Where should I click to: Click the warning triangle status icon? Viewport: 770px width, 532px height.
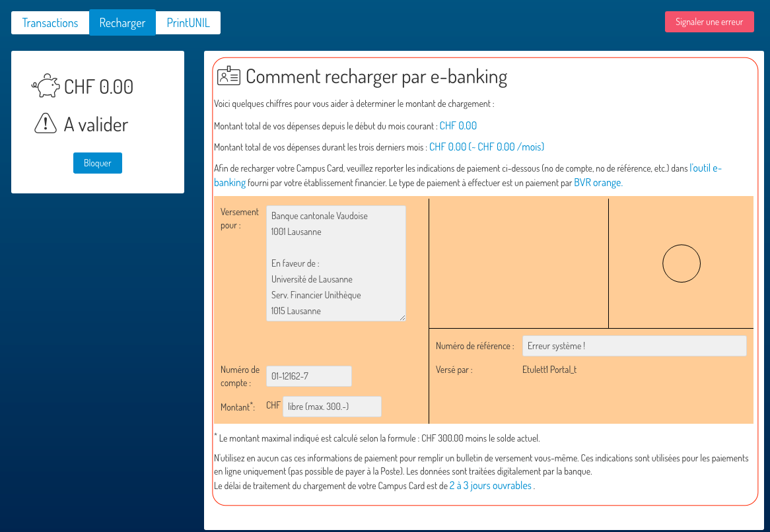[46, 123]
